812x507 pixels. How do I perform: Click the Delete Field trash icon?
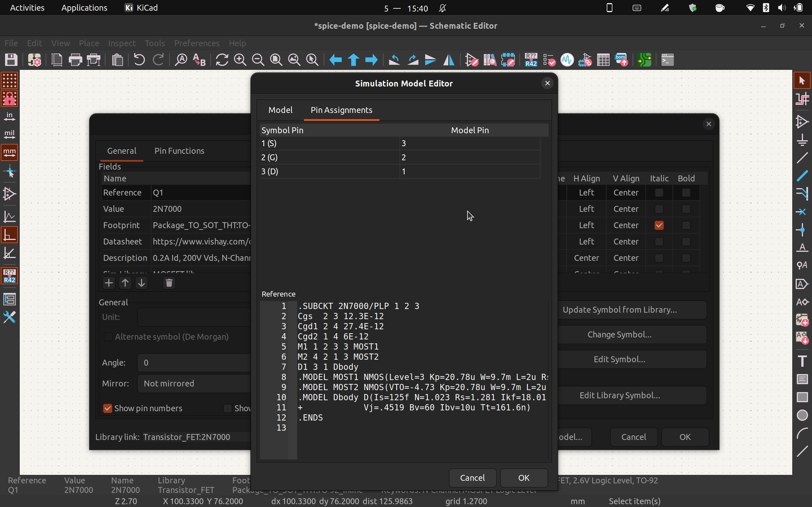(x=169, y=283)
